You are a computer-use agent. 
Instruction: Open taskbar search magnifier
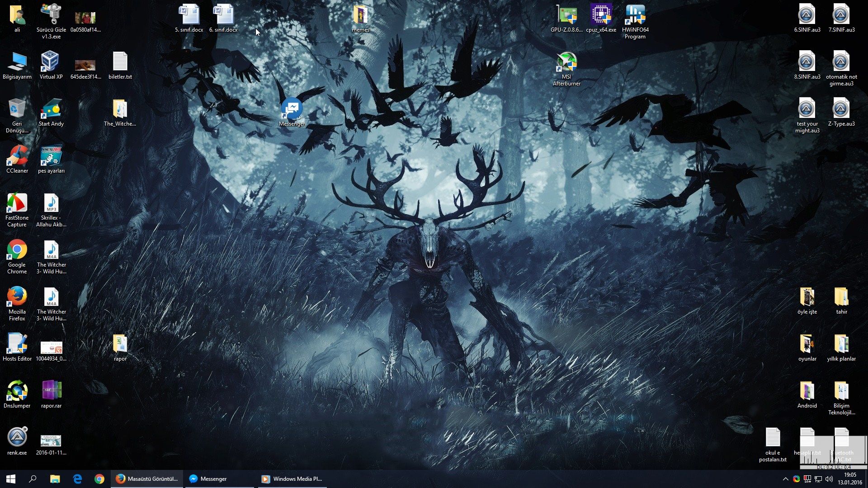(33, 479)
